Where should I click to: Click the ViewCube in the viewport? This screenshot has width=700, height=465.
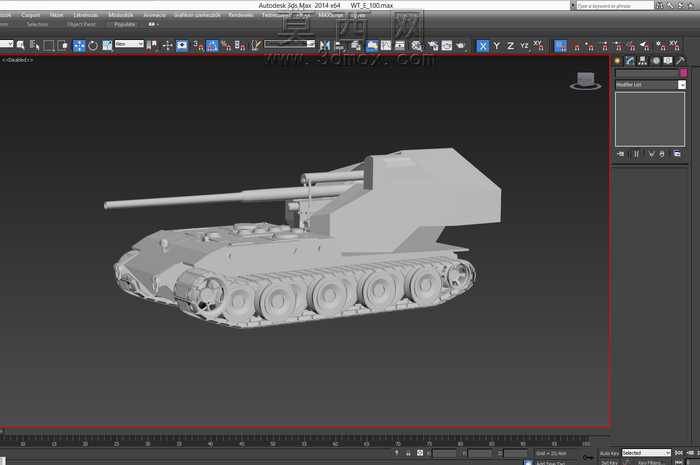coord(585,81)
